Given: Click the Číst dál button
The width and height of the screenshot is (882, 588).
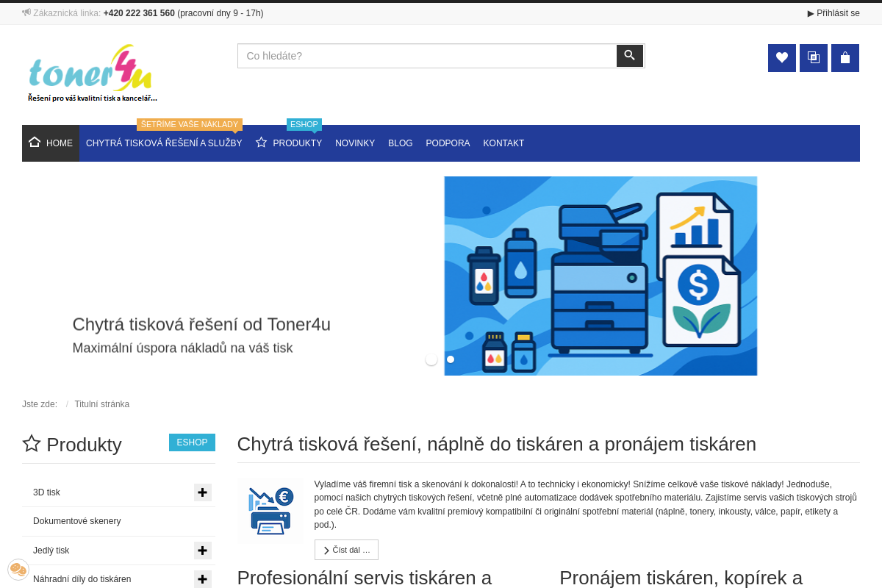Looking at the screenshot, I should click(x=346, y=550).
